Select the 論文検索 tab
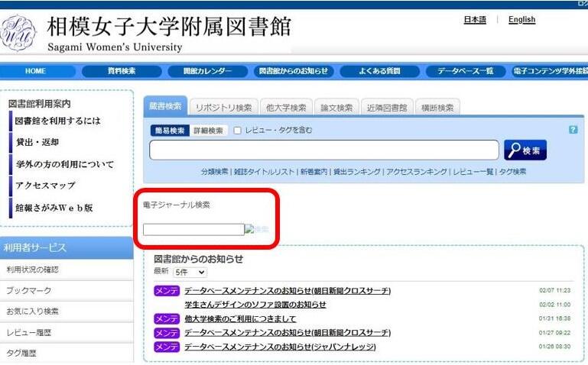This screenshot has height=365, width=588. point(335,108)
